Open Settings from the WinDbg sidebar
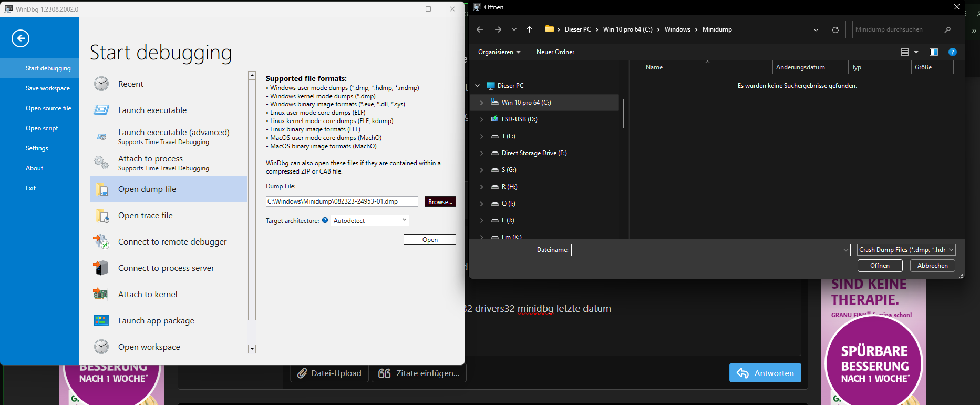Viewport: 980px width, 405px height. point(39,148)
